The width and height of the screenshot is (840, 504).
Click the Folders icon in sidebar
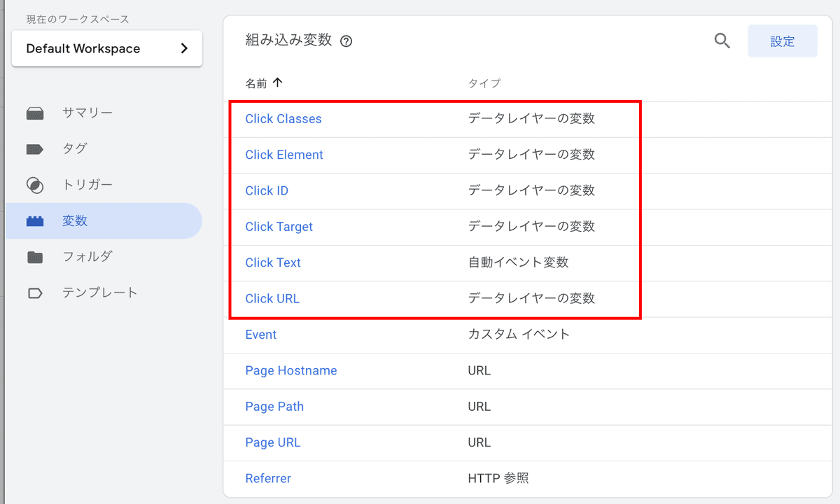click(x=35, y=257)
